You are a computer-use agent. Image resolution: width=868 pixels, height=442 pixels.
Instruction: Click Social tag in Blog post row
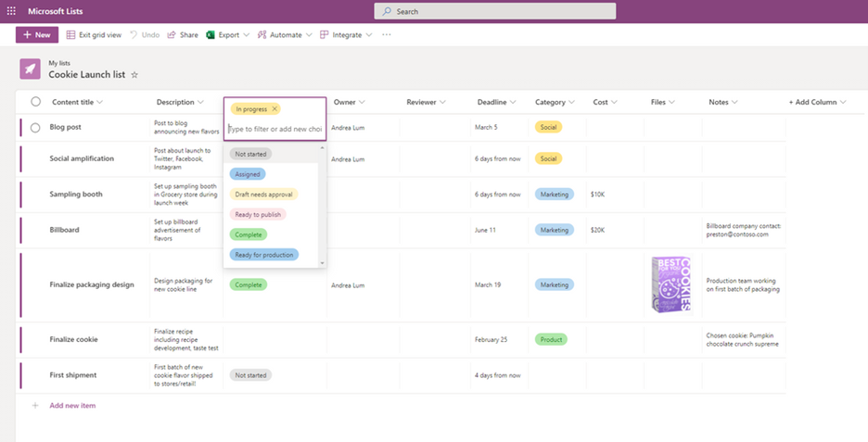(x=549, y=127)
